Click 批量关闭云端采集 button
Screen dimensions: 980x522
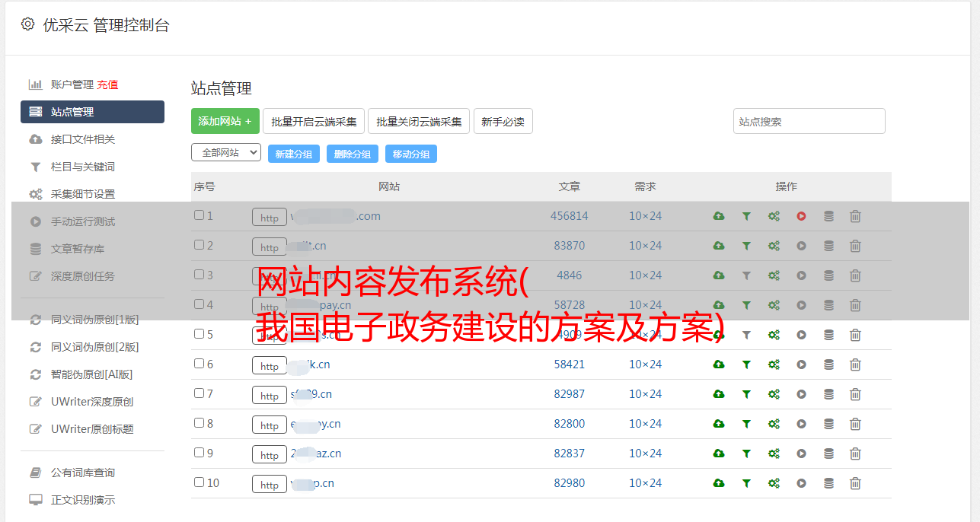[x=419, y=121]
